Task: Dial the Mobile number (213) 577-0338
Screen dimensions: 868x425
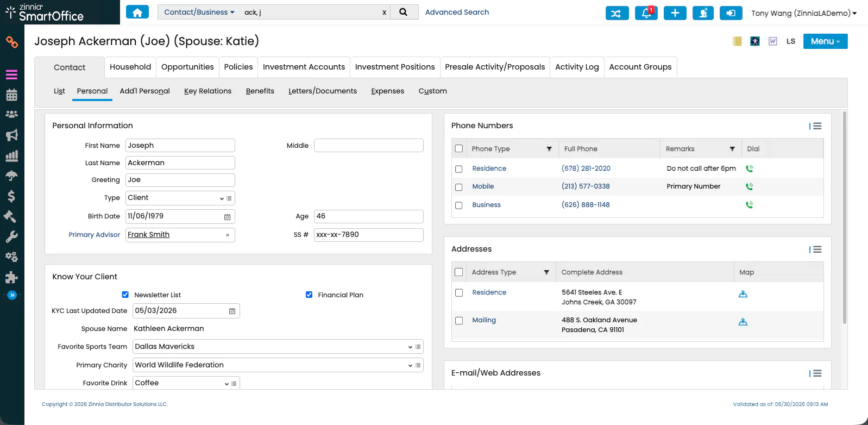Action: tap(750, 186)
